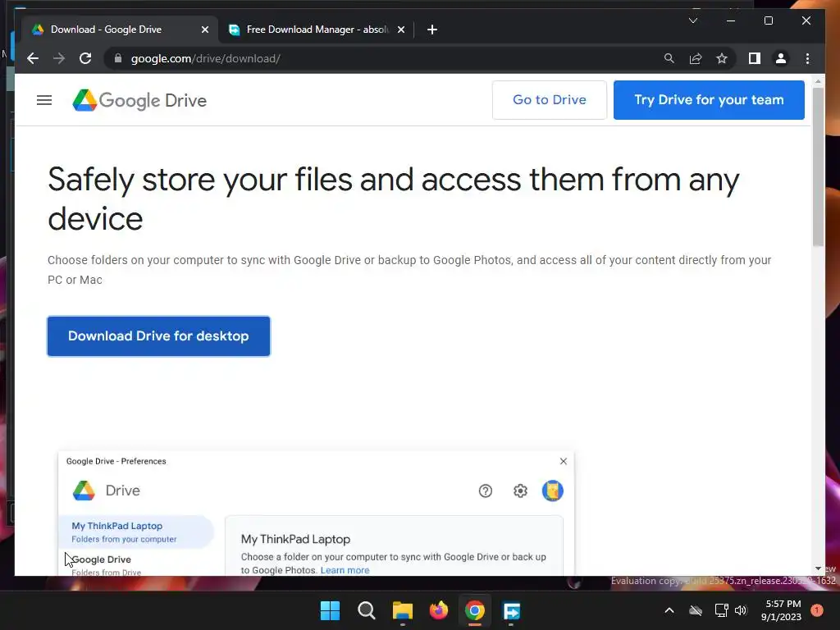Click the help icon in Drive preferences
Image resolution: width=840 pixels, height=630 pixels.
pos(486,491)
